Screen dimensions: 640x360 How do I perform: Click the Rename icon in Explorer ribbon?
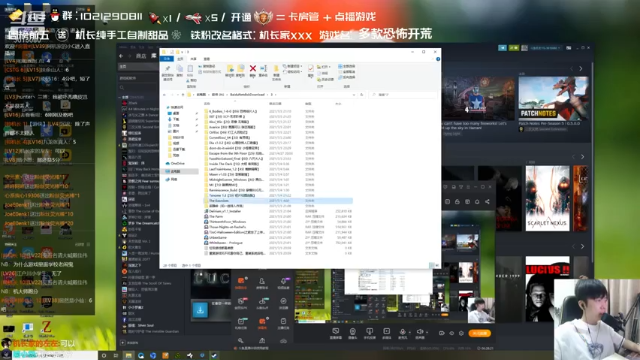point(264,69)
